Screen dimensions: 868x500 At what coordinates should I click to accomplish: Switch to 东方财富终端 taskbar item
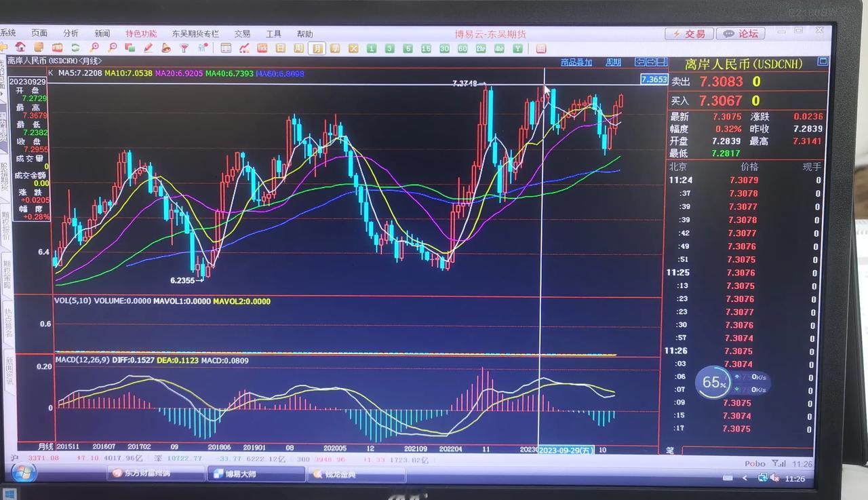pos(155,474)
